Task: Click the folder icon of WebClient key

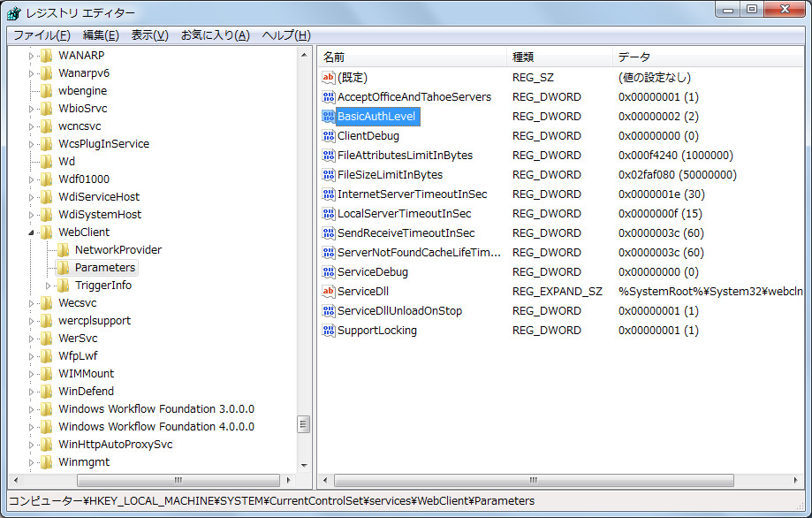Action: click(47, 232)
